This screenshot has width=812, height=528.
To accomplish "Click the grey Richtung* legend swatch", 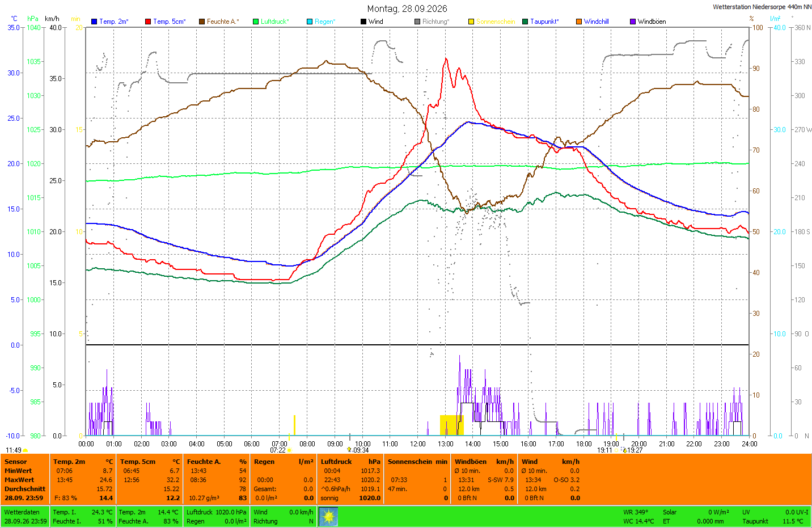I will (417, 22).
